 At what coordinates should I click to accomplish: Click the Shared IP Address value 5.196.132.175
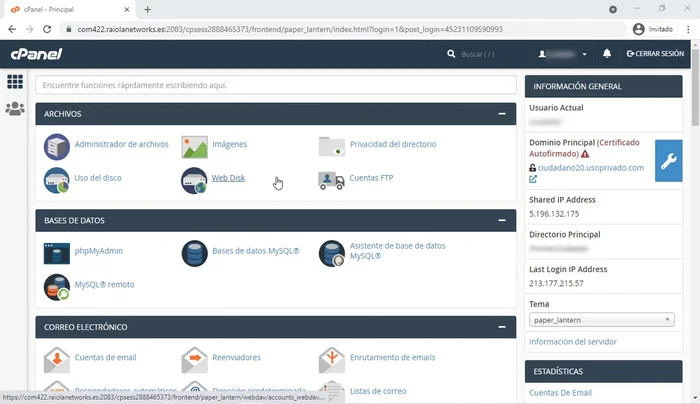point(554,214)
